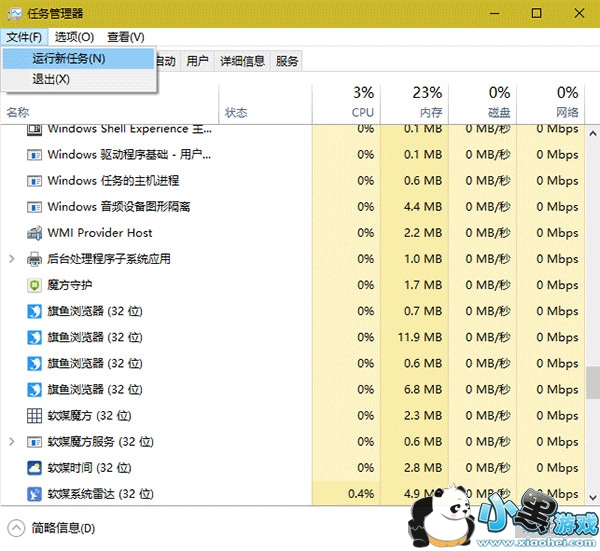
Task: Click the 软媒系统雷达 process icon
Action: (34, 494)
